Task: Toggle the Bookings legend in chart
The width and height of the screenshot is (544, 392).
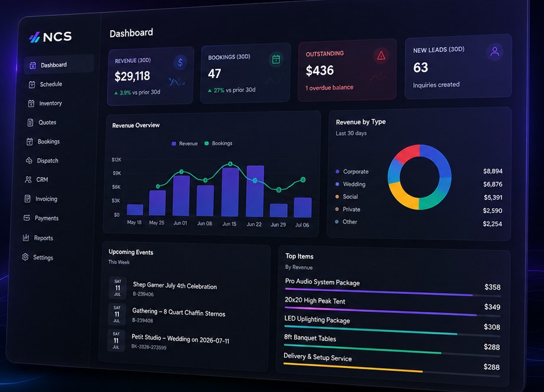Action: pos(219,143)
